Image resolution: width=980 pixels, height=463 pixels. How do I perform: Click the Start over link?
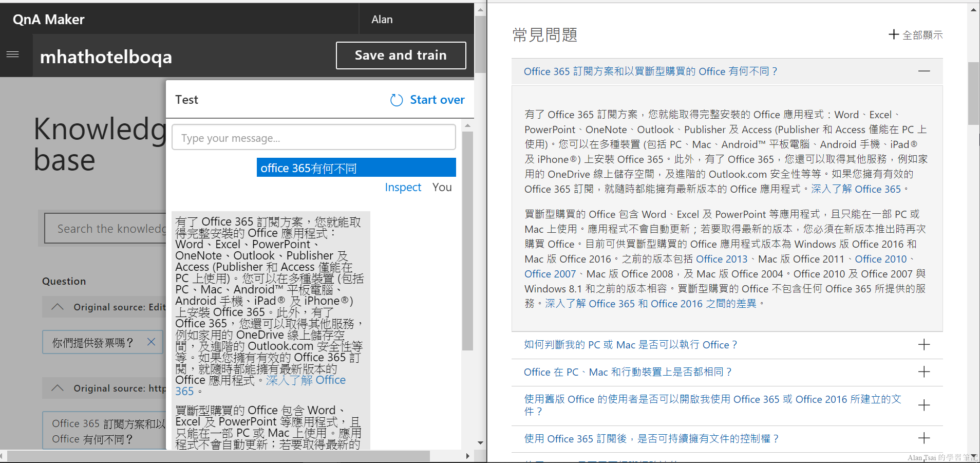pyautogui.click(x=437, y=100)
